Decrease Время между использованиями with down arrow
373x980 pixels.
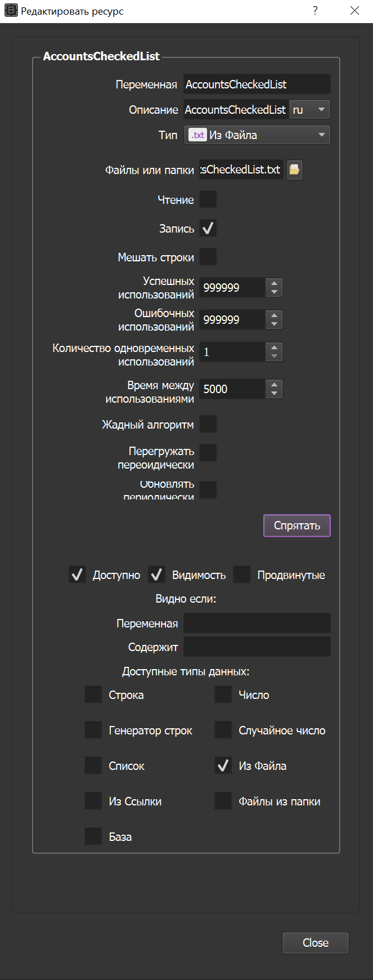(x=274, y=393)
